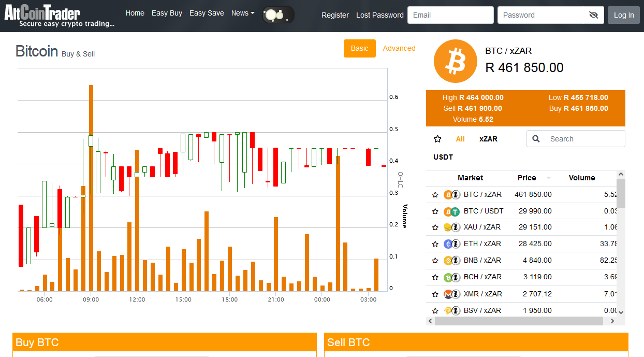Favorite the XMR / xZAR market star
644x357 pixels.
click(435, 294)
